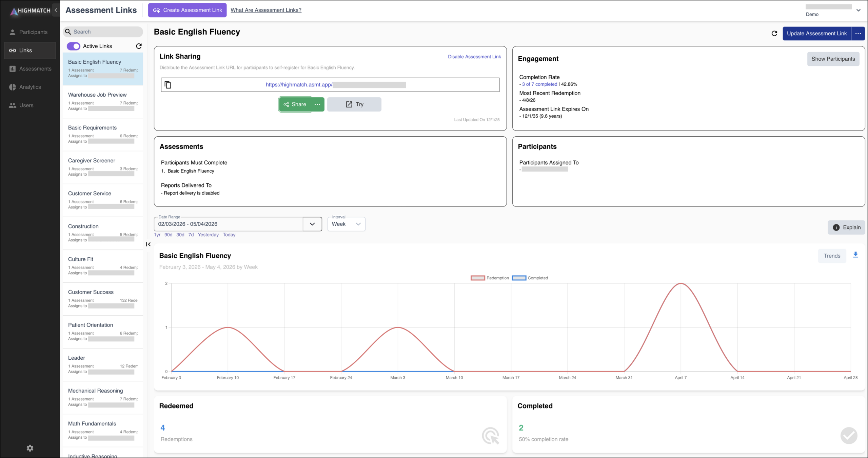Select Math Fundamentals link
Viewport: 868px width, 458px height.
pos(103,431)
